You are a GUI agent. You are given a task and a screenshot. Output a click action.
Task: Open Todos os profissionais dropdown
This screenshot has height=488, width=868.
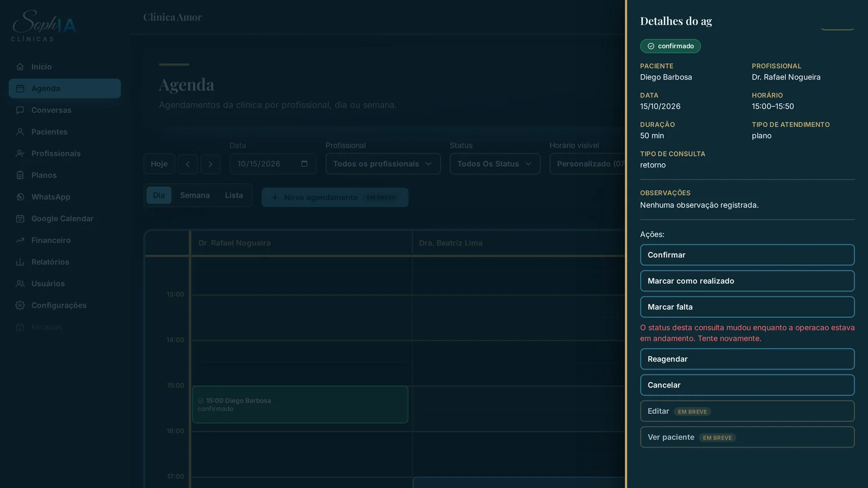point(383,164)
